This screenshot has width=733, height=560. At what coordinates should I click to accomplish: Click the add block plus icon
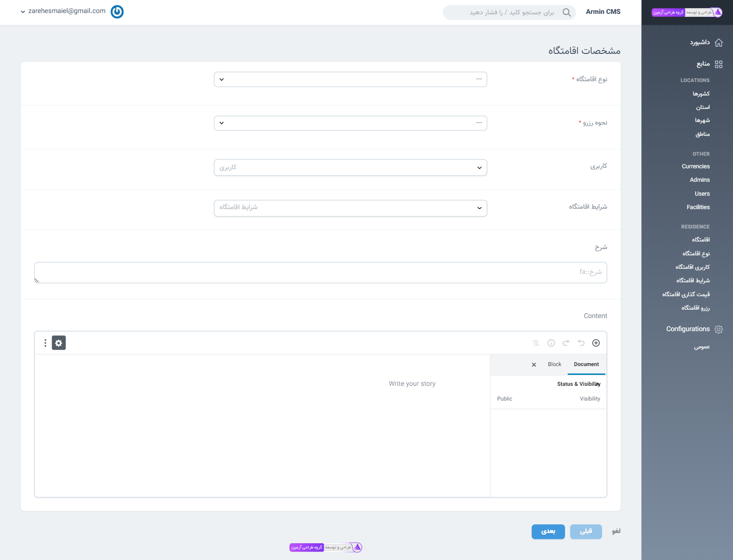[596, 343]
